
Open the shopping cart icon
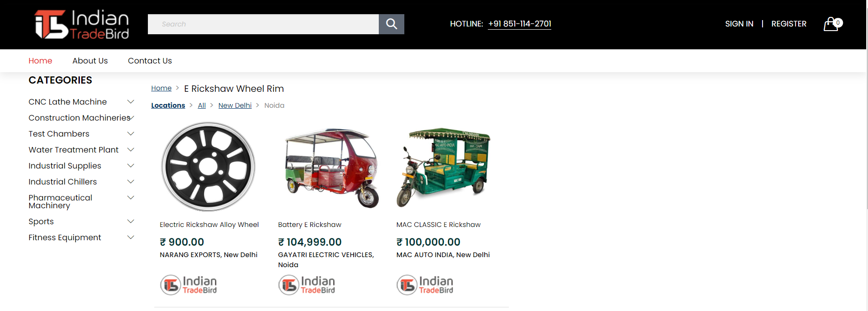(832, 24)
